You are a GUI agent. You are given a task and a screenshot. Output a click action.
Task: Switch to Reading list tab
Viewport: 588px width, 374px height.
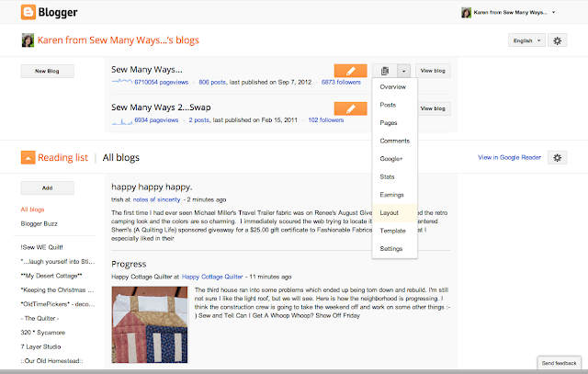point(63,157)
